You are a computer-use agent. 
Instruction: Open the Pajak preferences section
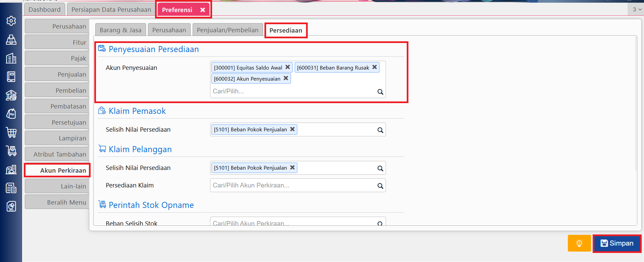(57, 58)
